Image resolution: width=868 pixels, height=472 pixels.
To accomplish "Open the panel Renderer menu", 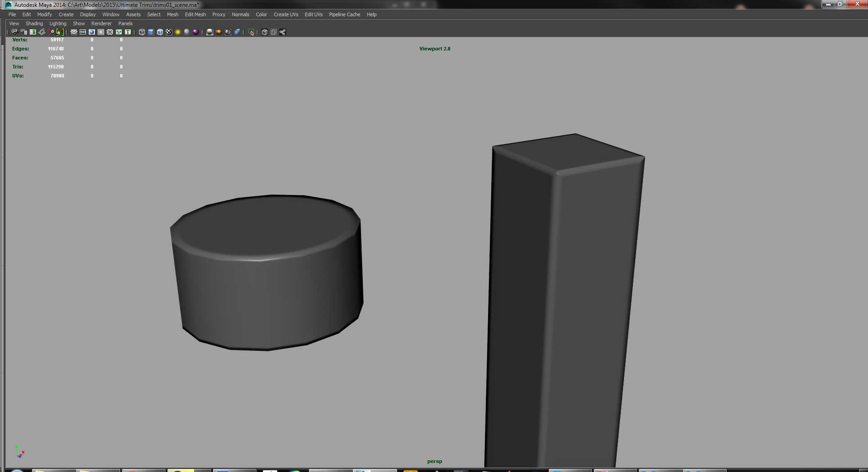I will (x=101, y=23).
